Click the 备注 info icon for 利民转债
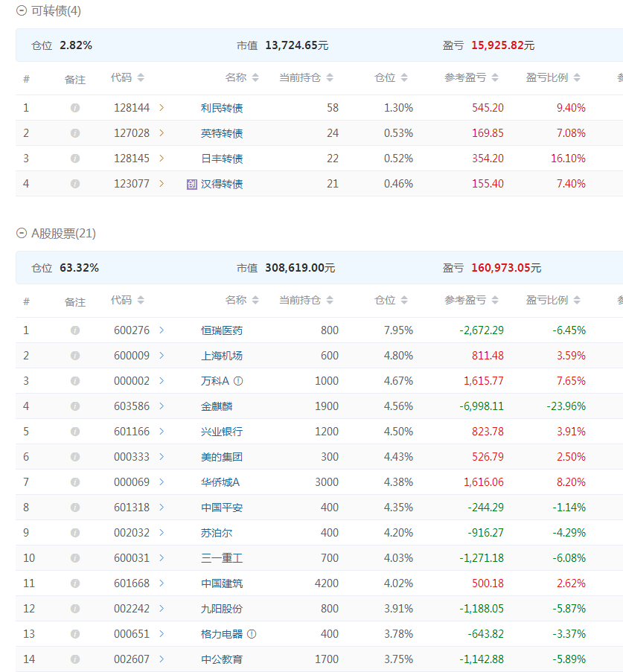The height and width of the screenshot is (672, 623). click(74, 108)
